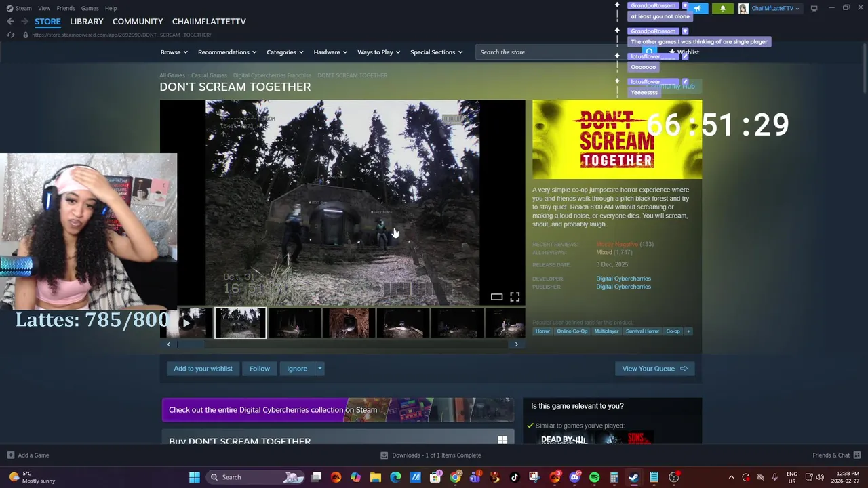Switch to the COMMUNITY tab
868x488 pixels.
point(138,22)
